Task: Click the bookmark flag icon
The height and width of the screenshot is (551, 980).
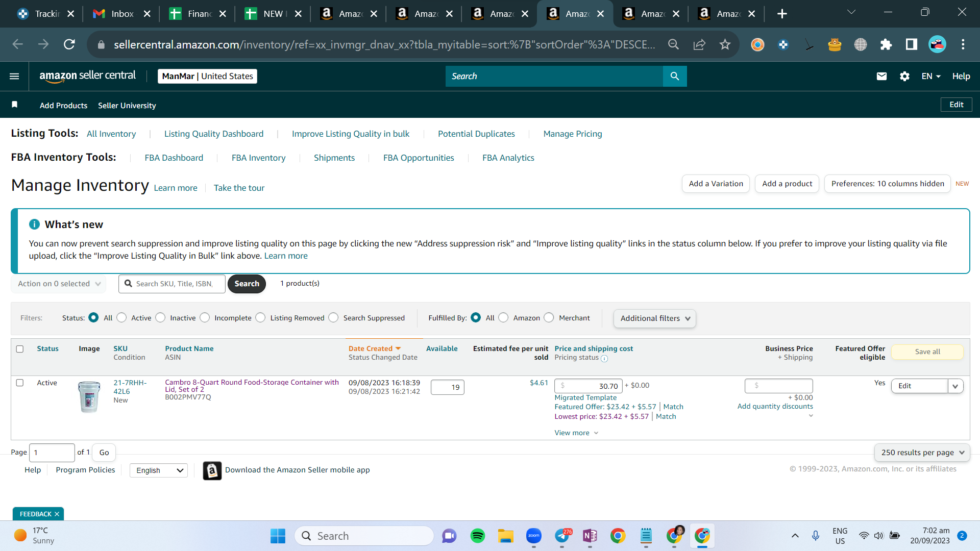Action: coord(15,105)
